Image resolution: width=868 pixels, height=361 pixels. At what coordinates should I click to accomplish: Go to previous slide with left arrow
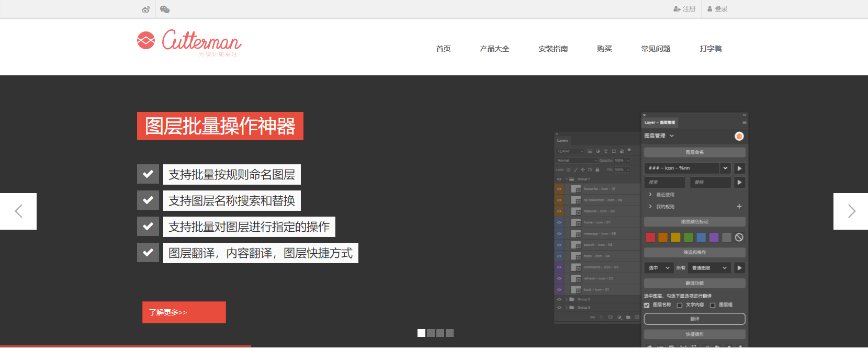coord(18,211)
